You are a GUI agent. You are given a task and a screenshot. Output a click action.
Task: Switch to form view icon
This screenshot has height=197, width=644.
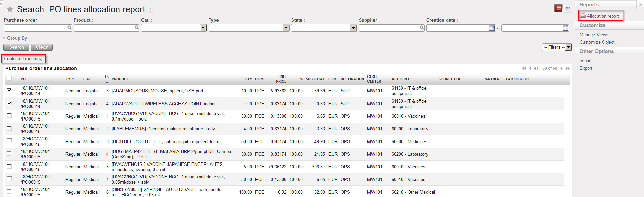click(x=568, y=8)
